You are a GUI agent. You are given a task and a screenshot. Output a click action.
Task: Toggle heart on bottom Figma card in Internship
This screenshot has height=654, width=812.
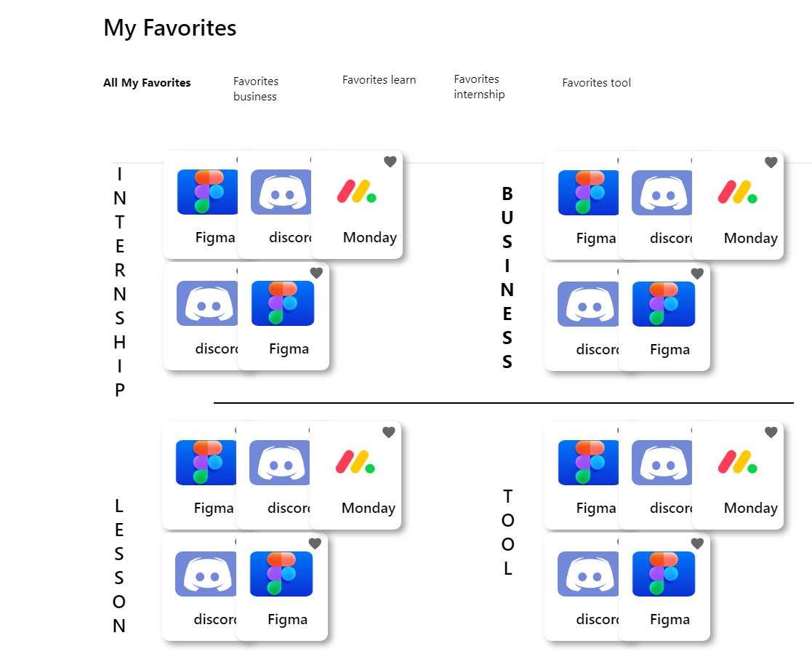316,273
